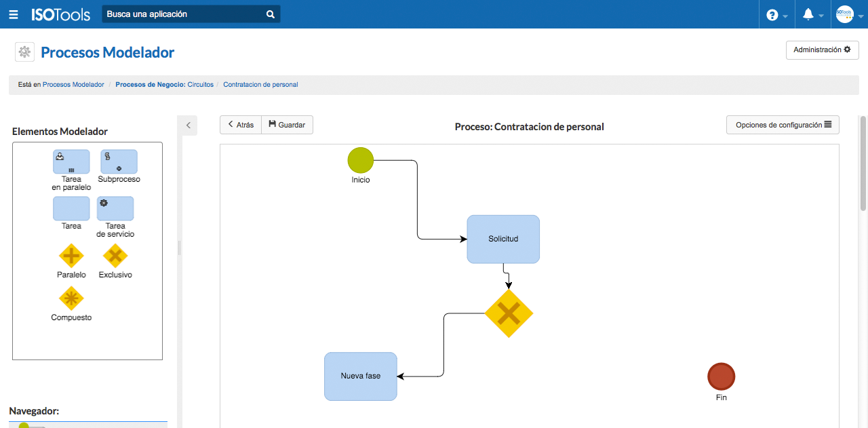Focus the Busca una aplicación field
This screenshot has width=868, height=428.
pos(182,14)
